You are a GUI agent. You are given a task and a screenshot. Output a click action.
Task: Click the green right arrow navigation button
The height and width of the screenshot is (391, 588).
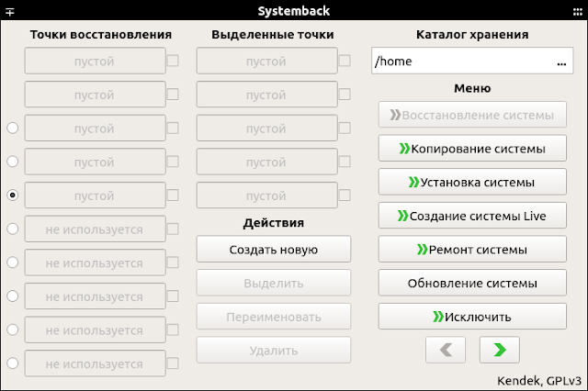coord(500,350)
